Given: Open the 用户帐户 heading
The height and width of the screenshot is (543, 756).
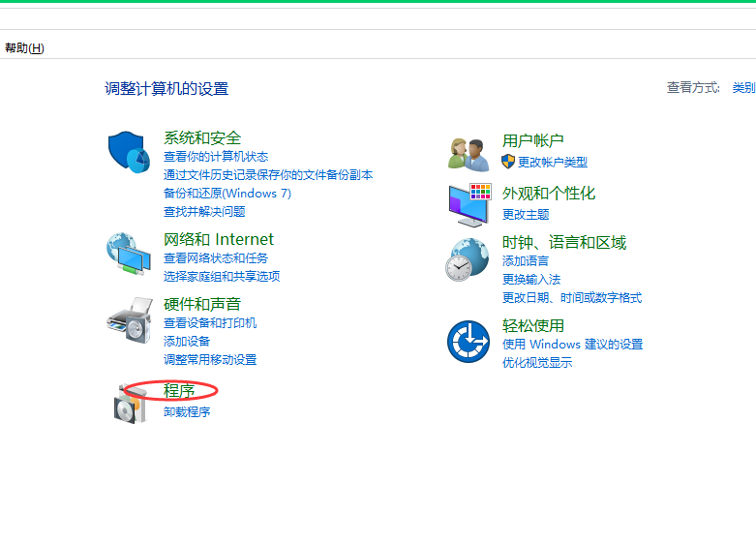Looking at the screenshot, I should click(x=532, y=140).
